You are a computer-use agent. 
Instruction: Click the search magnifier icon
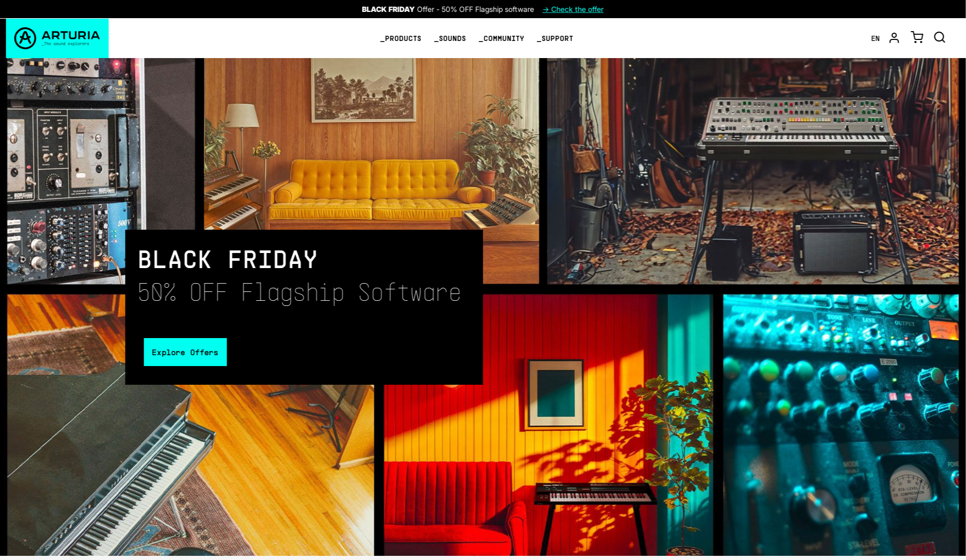940,37
